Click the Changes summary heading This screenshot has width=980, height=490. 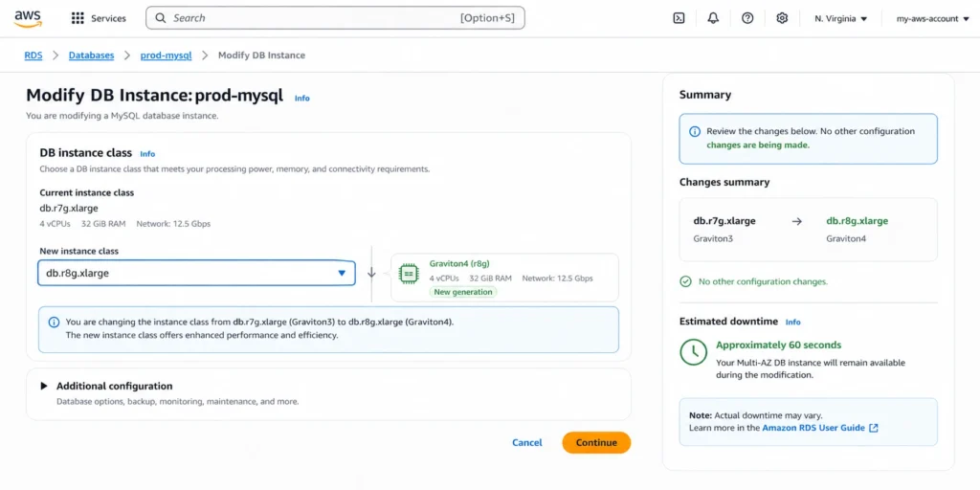pyautogui.click(x=724, y=183)
